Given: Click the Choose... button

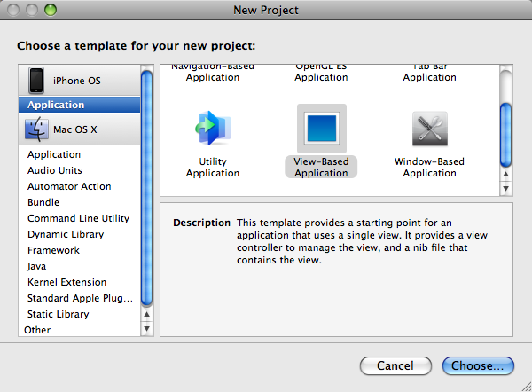Looking at the screenshot, I should click(x=477, y=365).
